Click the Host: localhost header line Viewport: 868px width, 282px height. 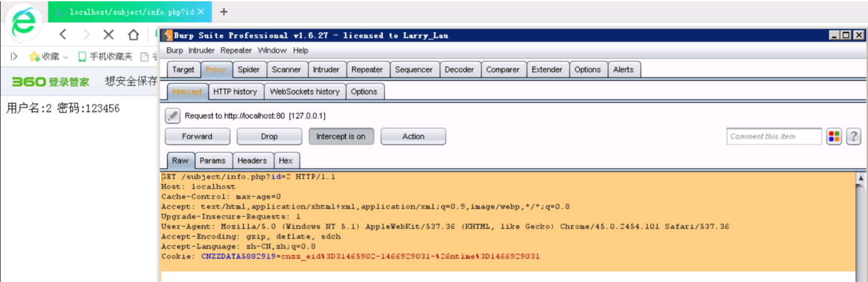pos(198,187)
